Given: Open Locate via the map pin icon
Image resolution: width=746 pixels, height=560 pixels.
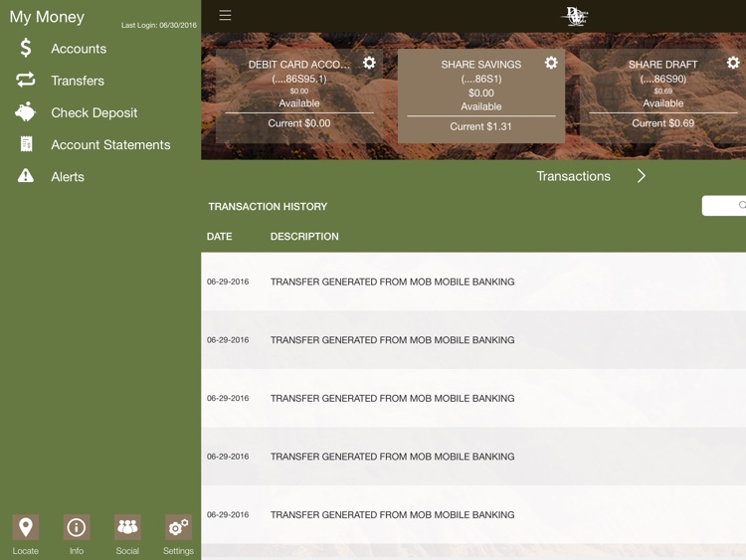Looking at the screenshot, I should [x=26, y=527].
